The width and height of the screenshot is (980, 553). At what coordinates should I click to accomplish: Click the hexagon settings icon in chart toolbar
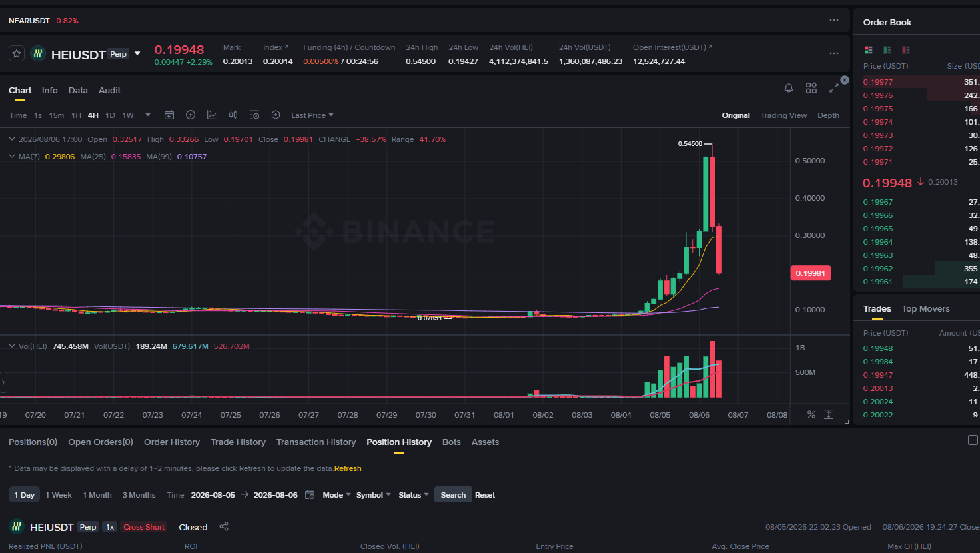point(276,115)
